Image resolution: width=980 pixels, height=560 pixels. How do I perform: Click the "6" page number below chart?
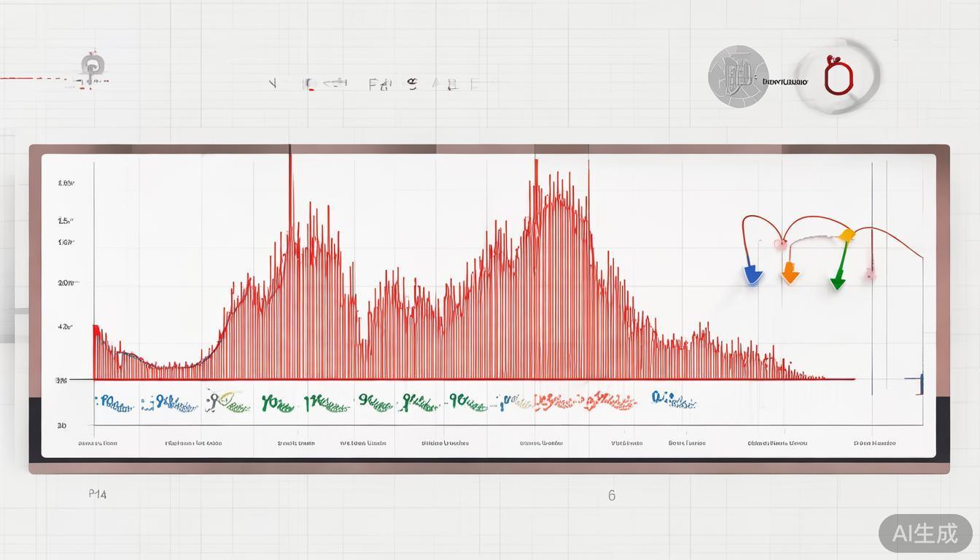point(611,496)
